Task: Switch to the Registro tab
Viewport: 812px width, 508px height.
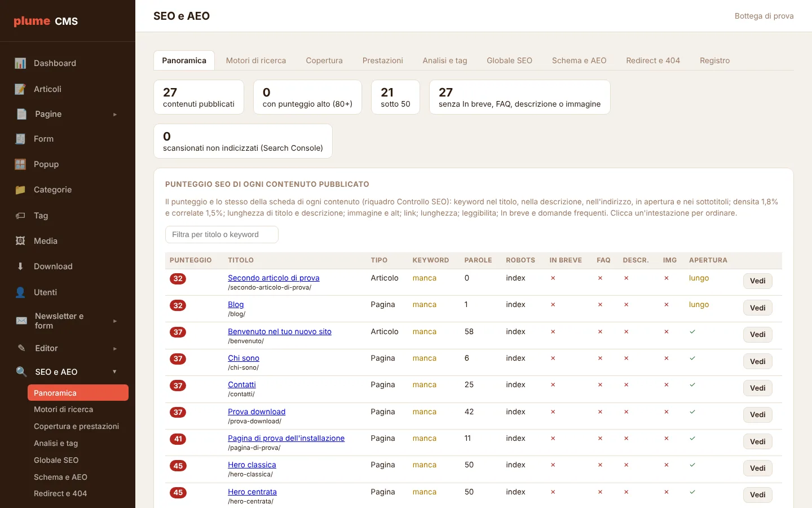Action: coord(715,60)
